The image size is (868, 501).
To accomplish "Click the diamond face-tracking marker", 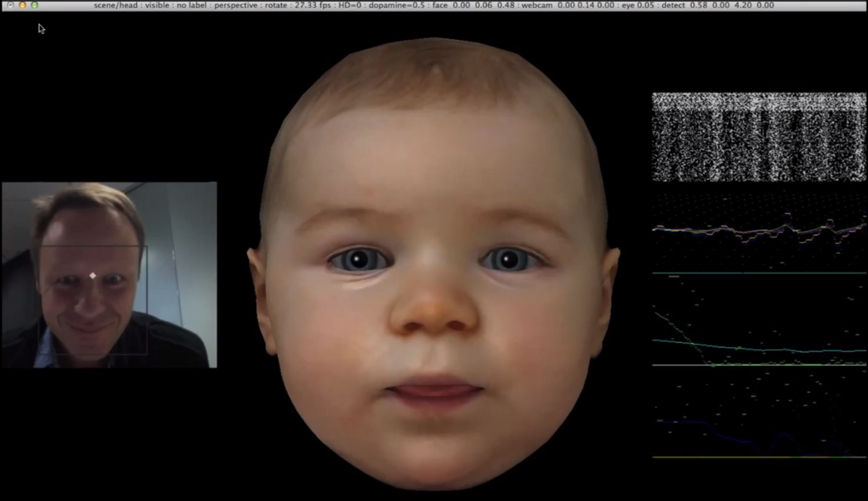I will 91,276.
